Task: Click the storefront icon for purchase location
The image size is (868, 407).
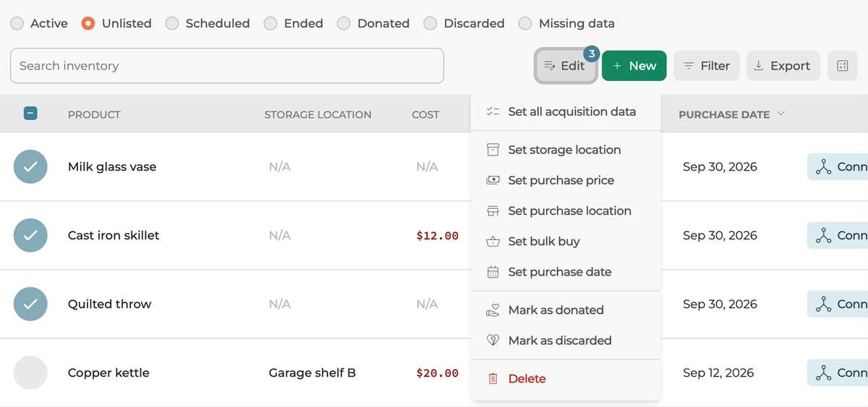Action: 493,211
